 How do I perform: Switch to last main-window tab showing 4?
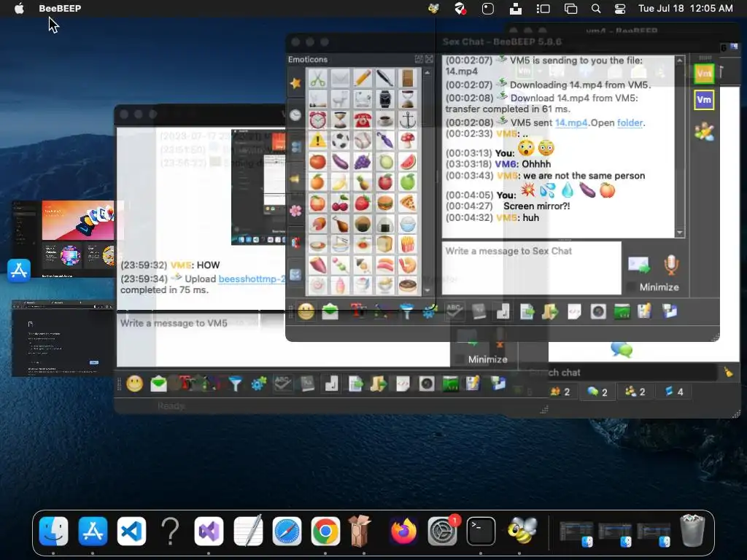pos(673,392)
